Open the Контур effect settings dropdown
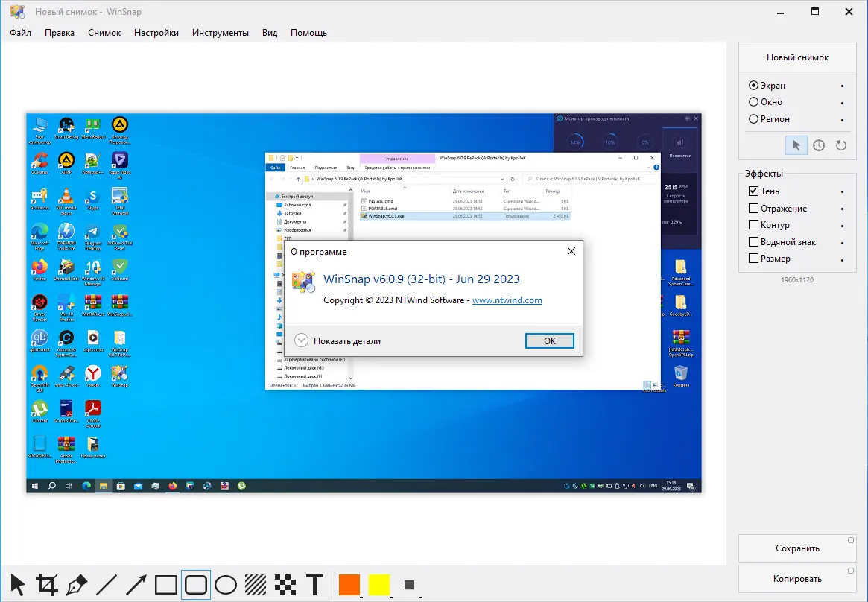Image resolution: width=868 pixels, height=602 pixels. [x=843, y=224]
